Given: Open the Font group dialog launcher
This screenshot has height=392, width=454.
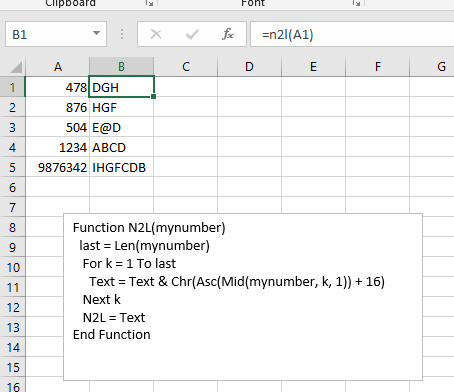Looking at the screenshot, I should (357, 3).
